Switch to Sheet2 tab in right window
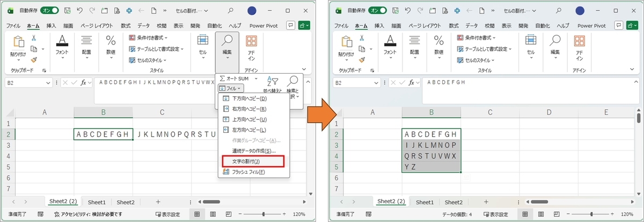644x222 pixels. pyautogui.click(x=453, y=202)
